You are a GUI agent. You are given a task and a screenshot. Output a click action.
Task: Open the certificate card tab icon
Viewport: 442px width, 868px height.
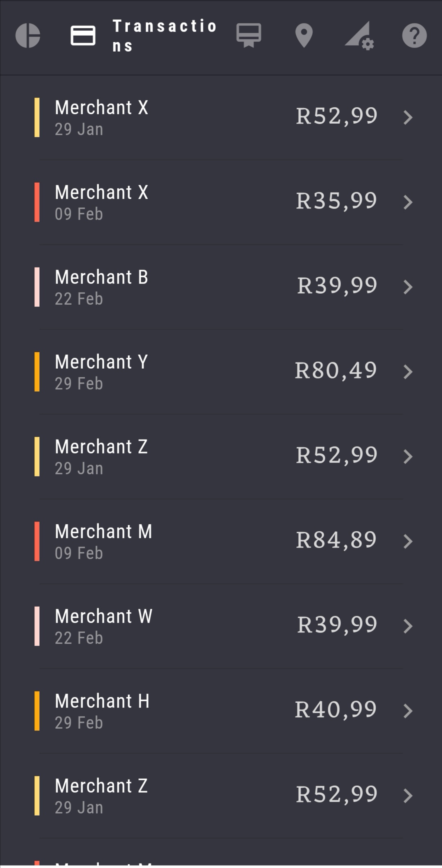(x=248, y=36)
